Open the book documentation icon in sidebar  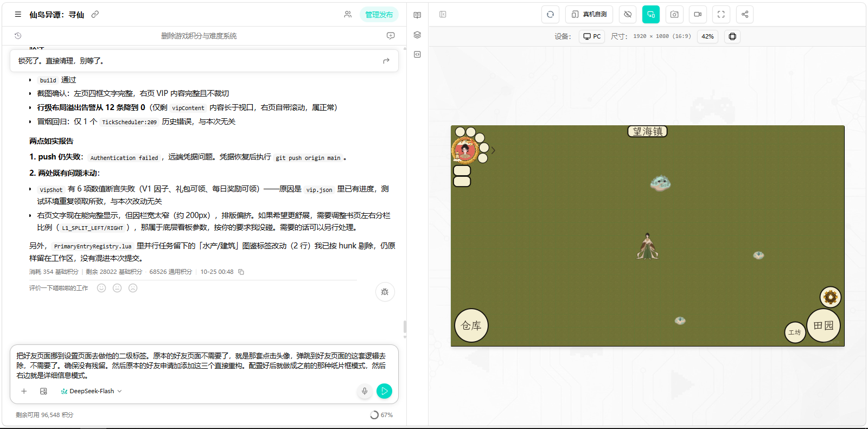point(417,15)
